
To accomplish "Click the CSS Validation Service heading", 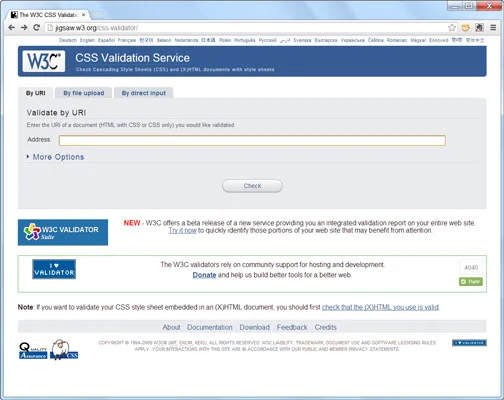I will [x=132, y=58].
